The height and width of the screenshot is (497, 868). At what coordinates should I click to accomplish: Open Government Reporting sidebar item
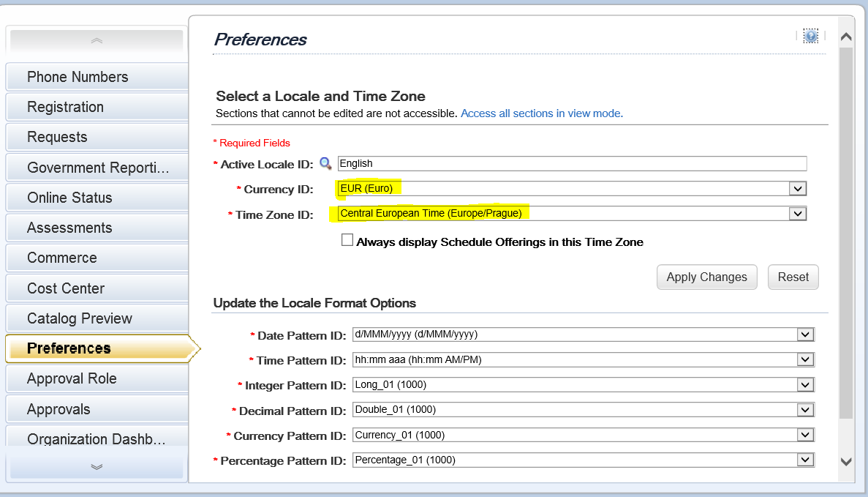97,168
